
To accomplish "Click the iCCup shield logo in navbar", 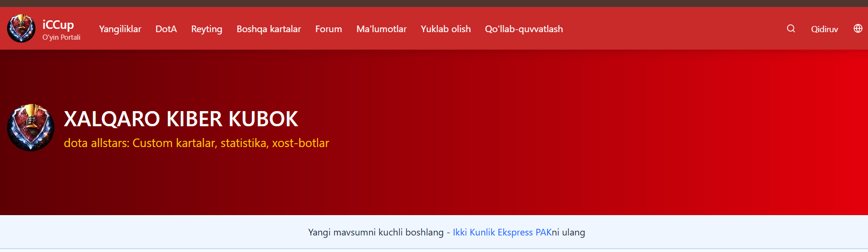I will click(21, 28).
